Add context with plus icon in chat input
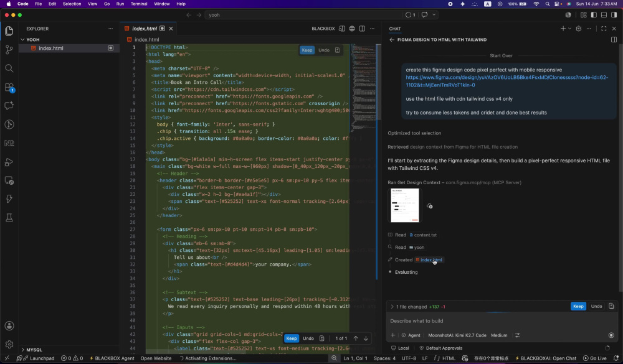Image resolution: width=623 pixels, height=364 pixels. [x=392, y=335]
